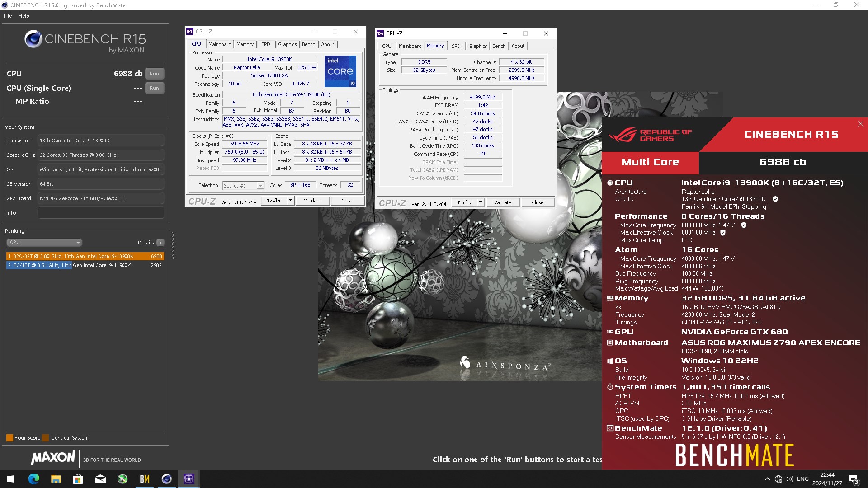The image size is (868, 488).
Task: Click Validate in left CPU-Z window
Action: click(x=312, y=201)
